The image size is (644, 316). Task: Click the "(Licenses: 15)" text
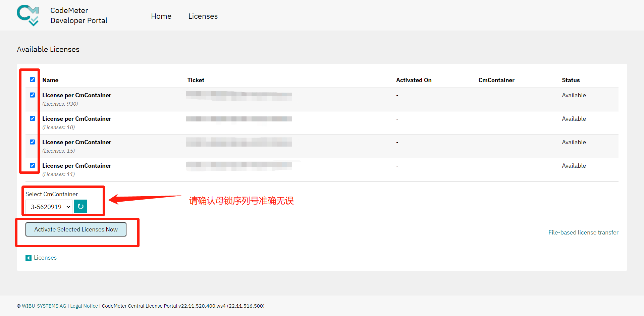tap(59, 151)
